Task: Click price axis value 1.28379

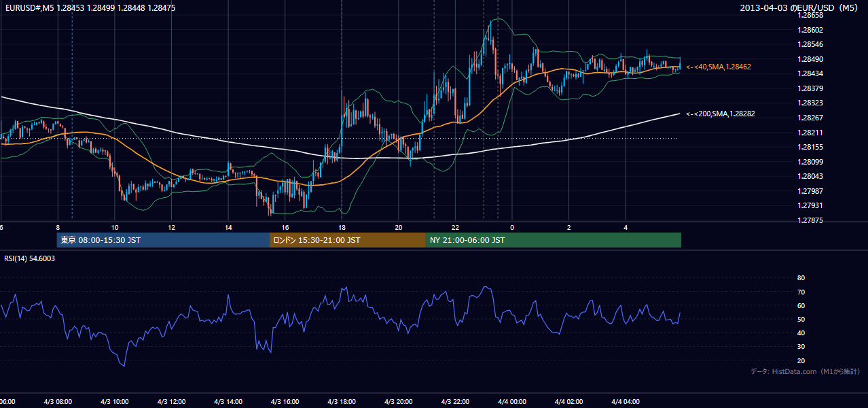Action: pyautogui.click(x=810, y=88)
